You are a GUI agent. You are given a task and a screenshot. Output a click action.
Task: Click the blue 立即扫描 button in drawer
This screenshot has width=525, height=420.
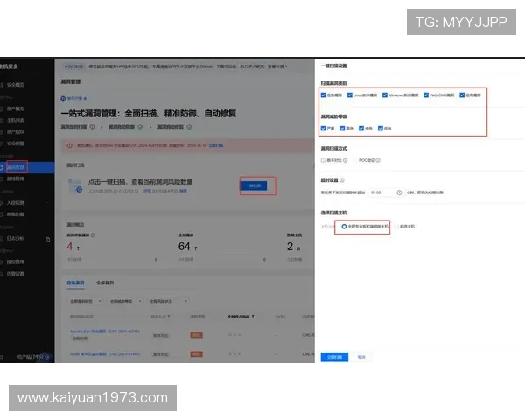pos(334,357)
